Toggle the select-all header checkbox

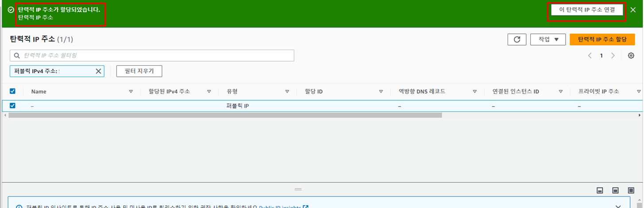click(x=12, y=91)
